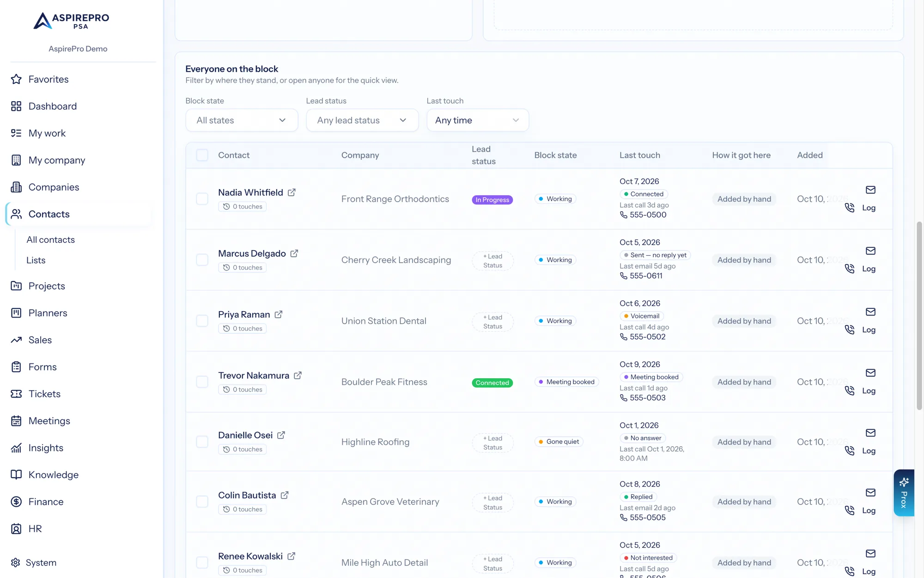The width and height of the screenshot is (924, 578).
Task: Click the 'Last touch' column header
Action: tap(639, 155)
